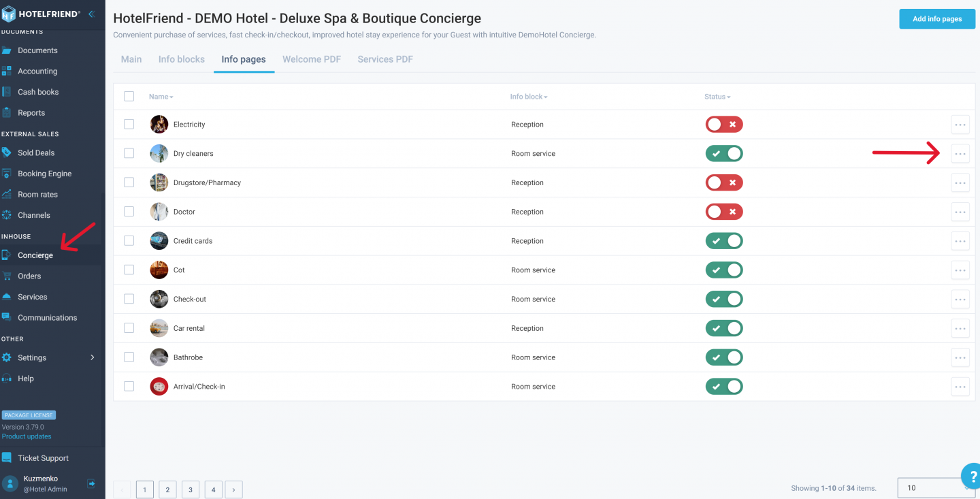
Task: Click the Help icon in the sidebar
Action: click(x=7, y=379)
